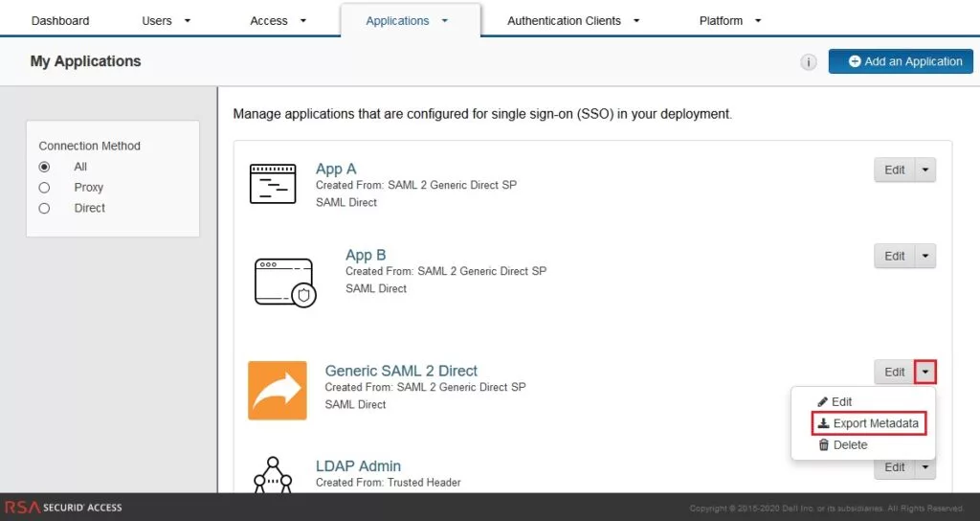
Task: Select the All connection method radio
Action: coord(44,167)
